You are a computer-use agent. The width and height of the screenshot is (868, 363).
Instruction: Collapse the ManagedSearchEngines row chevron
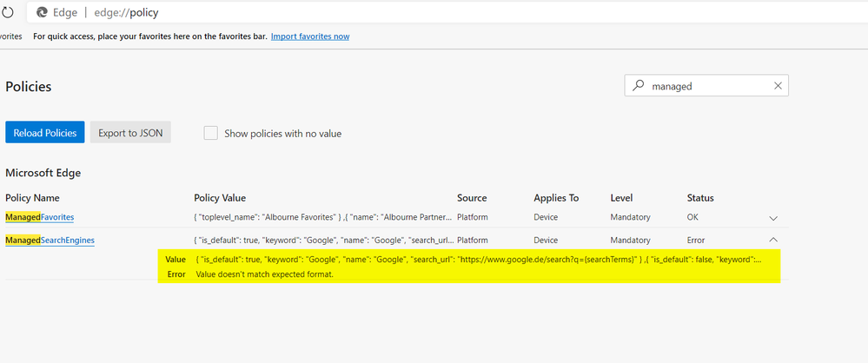(x=773, y=240)
